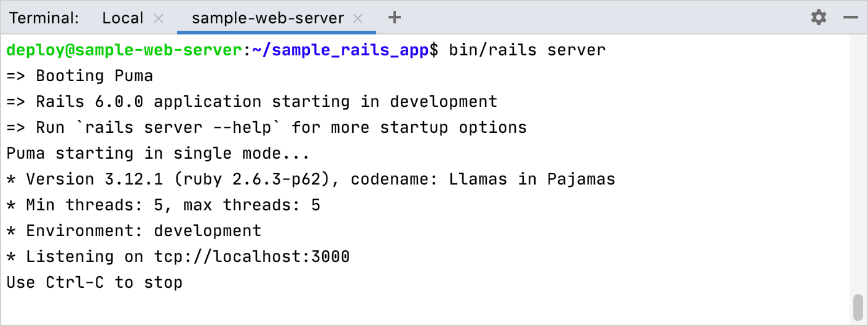Click the Terminal panel title label

[x=44, y=18]
